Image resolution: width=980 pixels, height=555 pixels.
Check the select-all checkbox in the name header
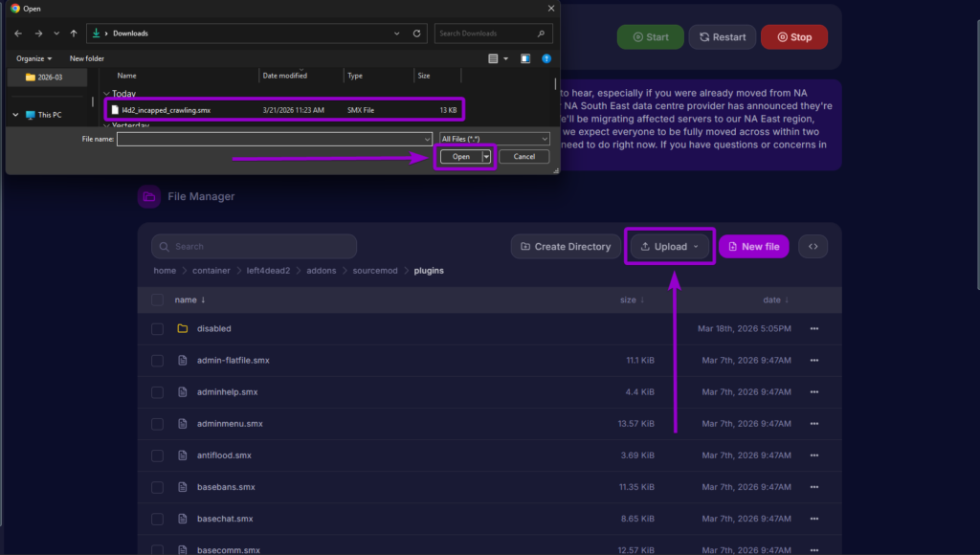(157, 300)
